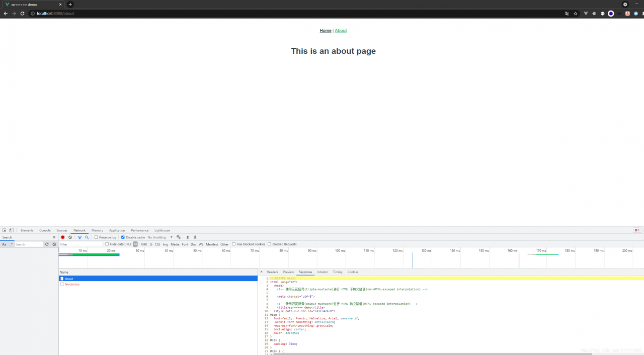Filter requests by Doc type
Viewport: 644px width, 355px height.
pyautogui.click(x=194, y=244)
